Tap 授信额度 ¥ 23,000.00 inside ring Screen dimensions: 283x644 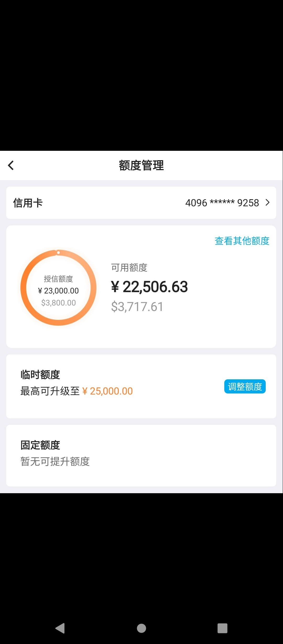click(x=58, y=285)
